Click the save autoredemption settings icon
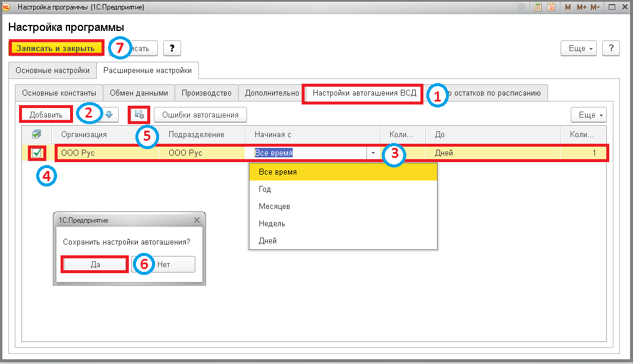 coord(140,115)
